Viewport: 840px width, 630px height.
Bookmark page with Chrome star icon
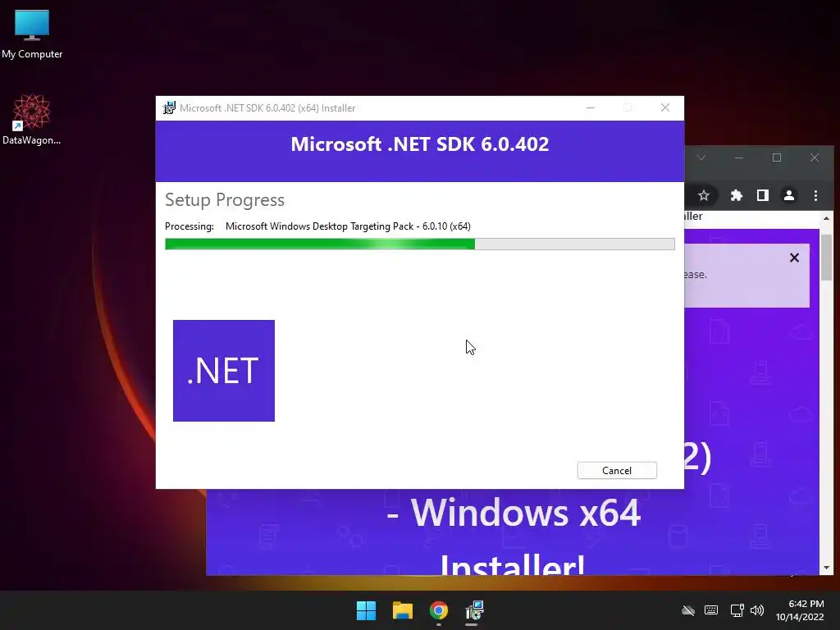703,195
